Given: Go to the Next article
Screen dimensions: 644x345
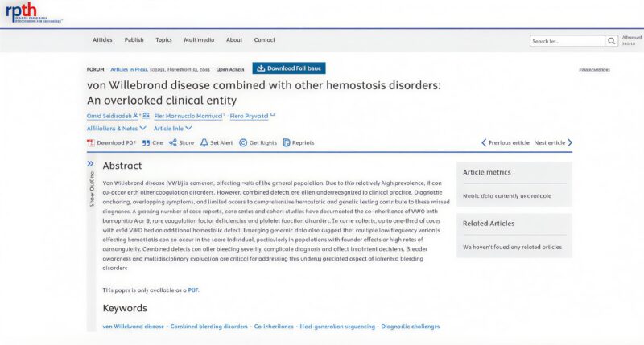Looking at the screenshot, I should [x=554, y=142].
